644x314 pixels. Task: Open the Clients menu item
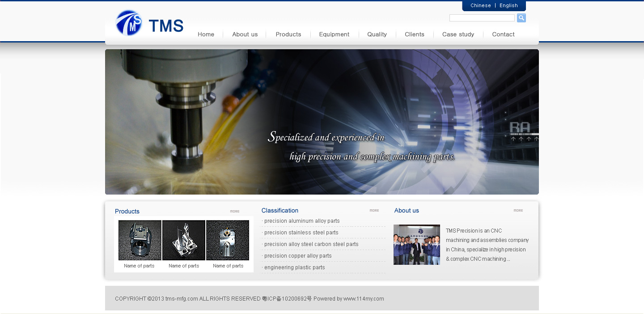pos(415,34)
